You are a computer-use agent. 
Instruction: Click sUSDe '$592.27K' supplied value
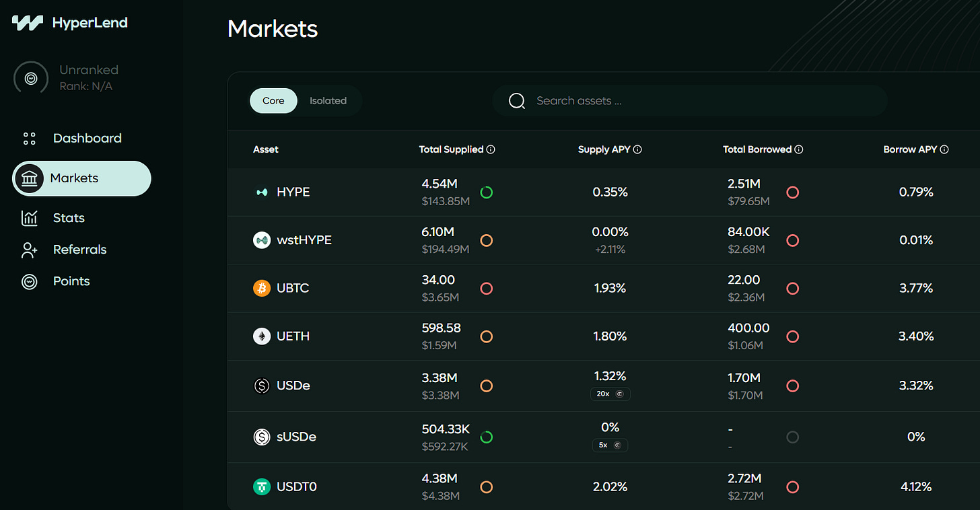coord(445,446)
